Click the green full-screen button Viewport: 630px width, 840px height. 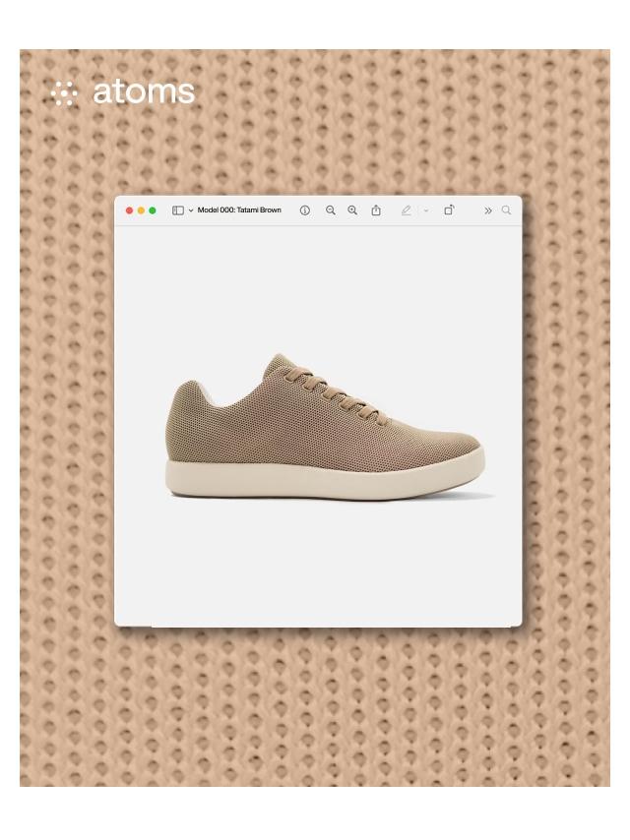tap(153, 210)
